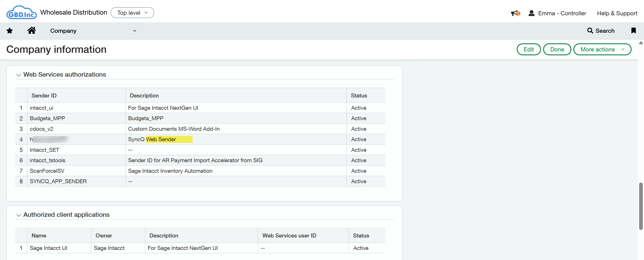Click the search magnifier icon
The image size is (644, 260).
[590, 31]
